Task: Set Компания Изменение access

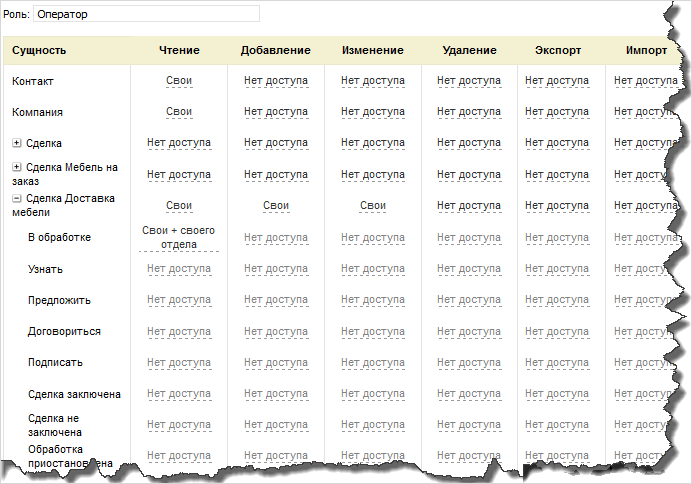Action: click(x=373, y=112)
